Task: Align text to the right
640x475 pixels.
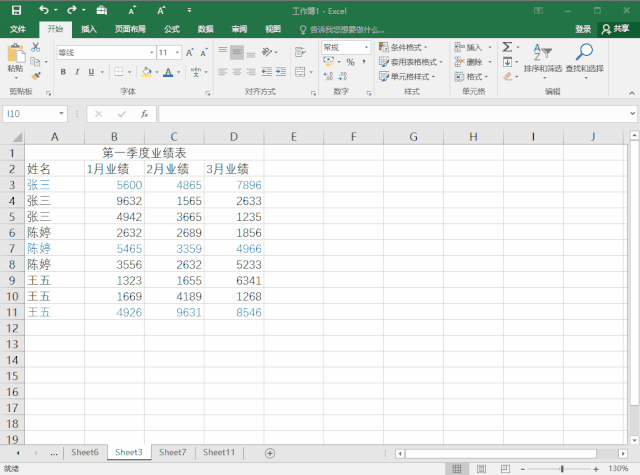Action: tap(251, 72)
